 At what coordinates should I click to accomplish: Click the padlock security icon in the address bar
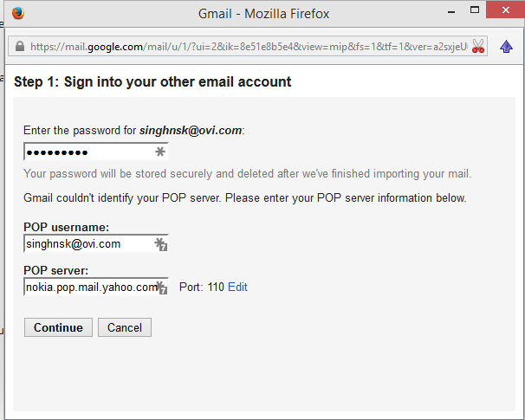point(20,46)
